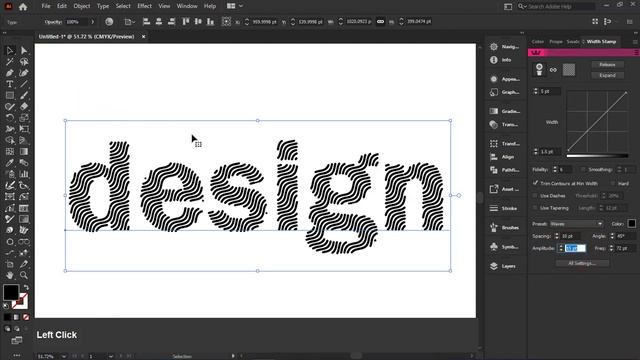
Task: Select the Selection tool arrow
Action: 9,51
